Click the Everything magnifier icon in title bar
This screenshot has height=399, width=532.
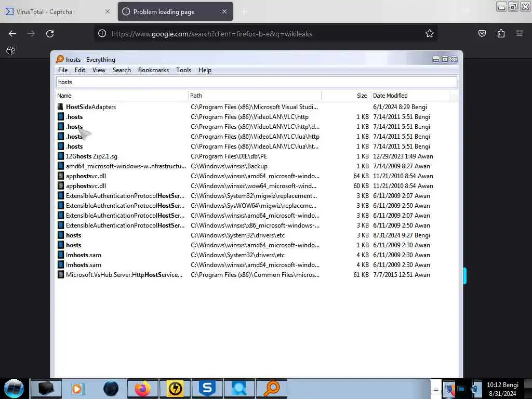coord(60,59)
